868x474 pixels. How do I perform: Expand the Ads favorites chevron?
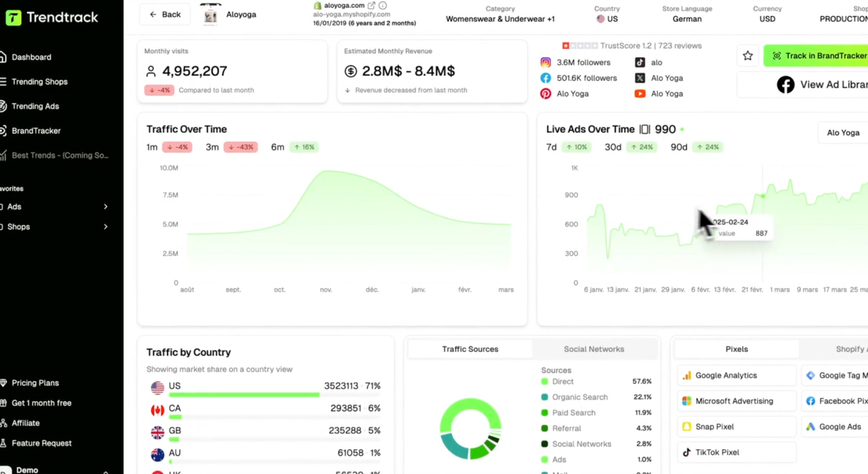tap(105, 207)
